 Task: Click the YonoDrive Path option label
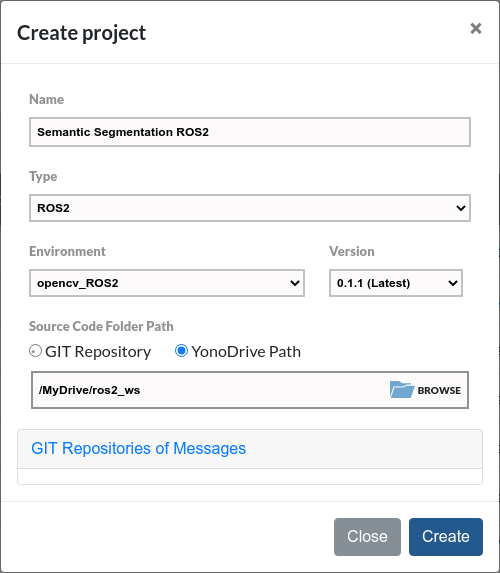pyautogui.click(x=246, y=352)
